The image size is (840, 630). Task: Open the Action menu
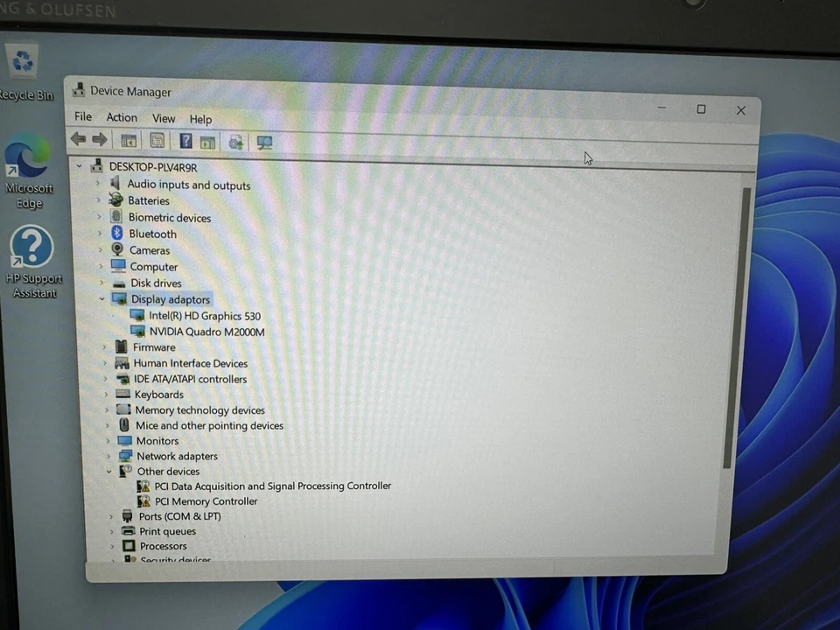point(121,117)
